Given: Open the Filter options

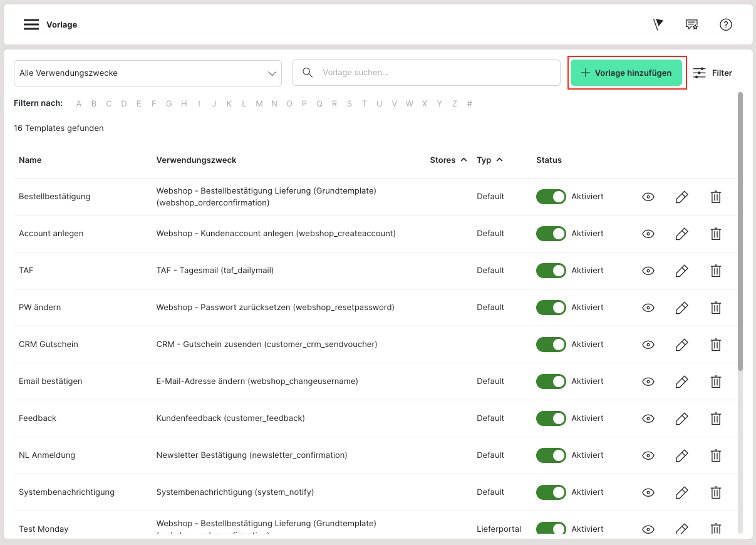Looking at the screenshot, I should tap(713, 73).
